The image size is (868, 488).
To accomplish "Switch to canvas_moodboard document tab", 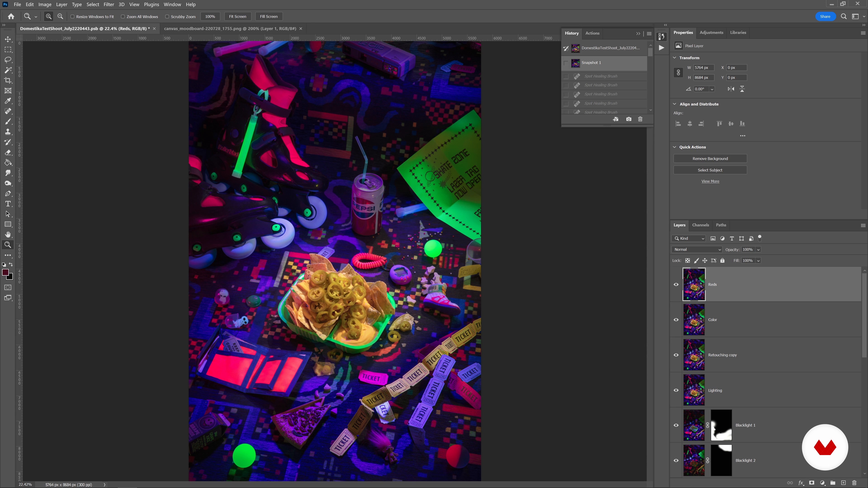I will (x=230, y=29).
